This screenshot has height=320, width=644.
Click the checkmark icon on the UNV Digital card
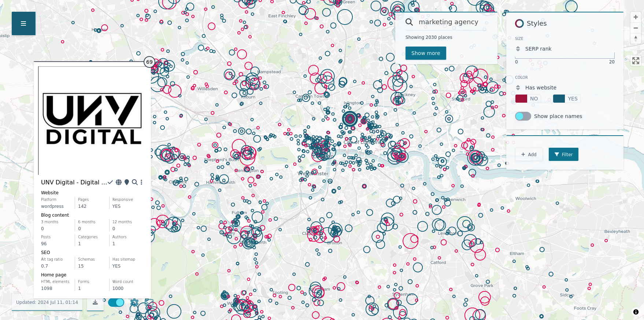click(x=110, y=182)
